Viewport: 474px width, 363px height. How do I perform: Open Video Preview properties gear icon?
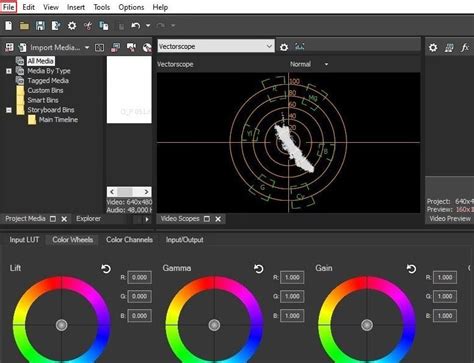click(433, 48)
